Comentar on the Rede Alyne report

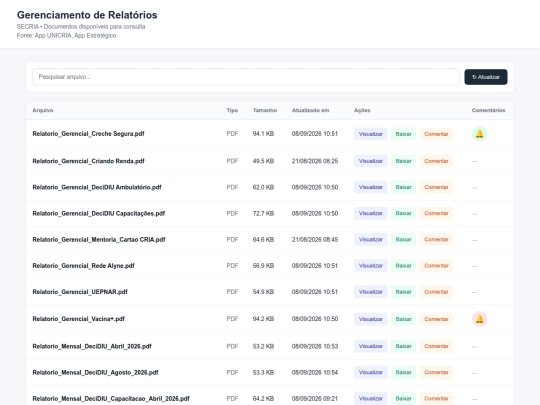pos(436,266)
